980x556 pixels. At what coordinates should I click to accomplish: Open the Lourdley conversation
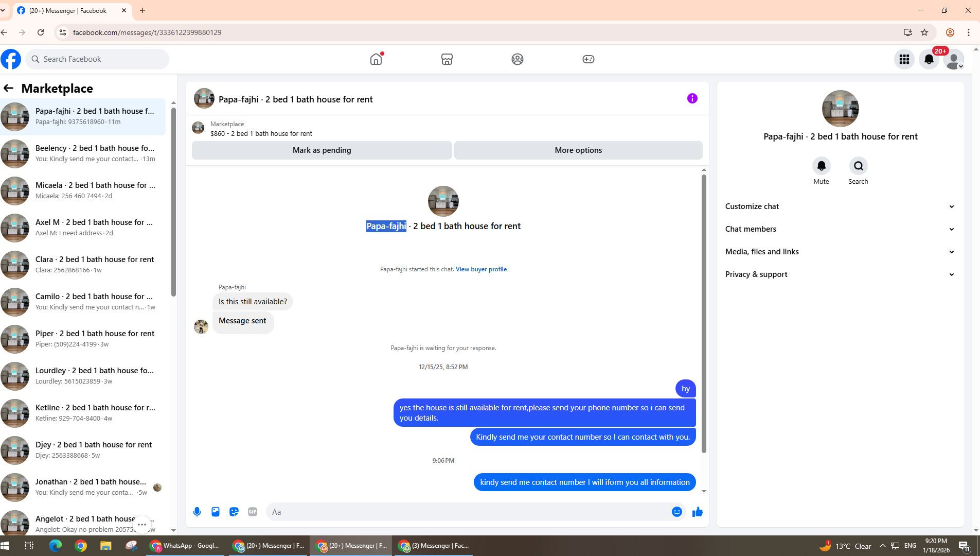[83, 376]
